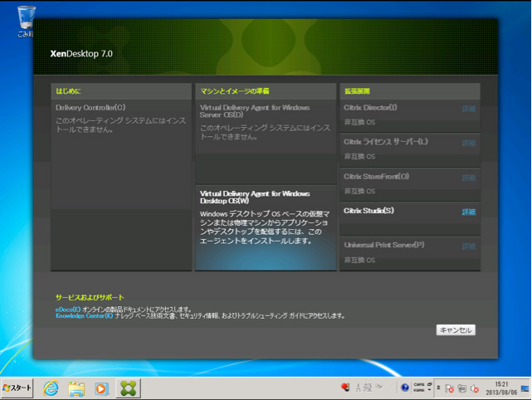Select Citrix ライセンス サーバー(L) option
Viewport: 532px width, 400px height.
coord(385,142)
